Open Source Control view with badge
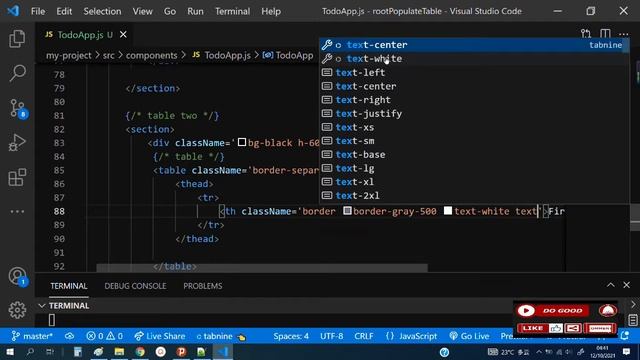The height and width of the screenshot is (360, 640). 18,109
